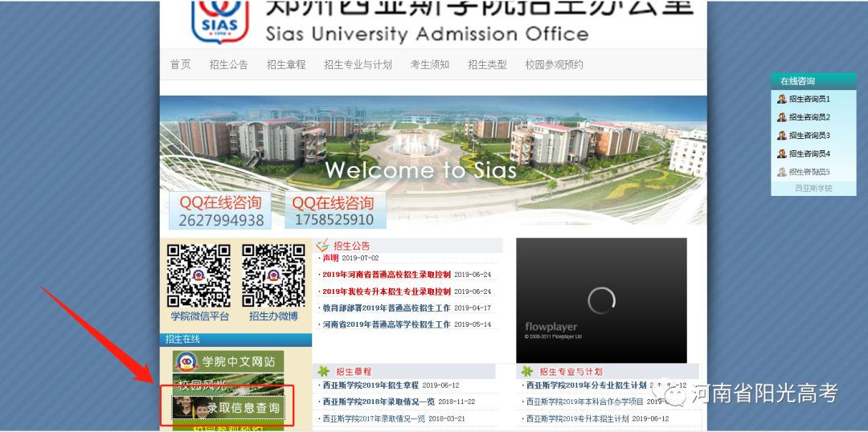Open 校园参观预约 navigation item

(x=554, y=65)
